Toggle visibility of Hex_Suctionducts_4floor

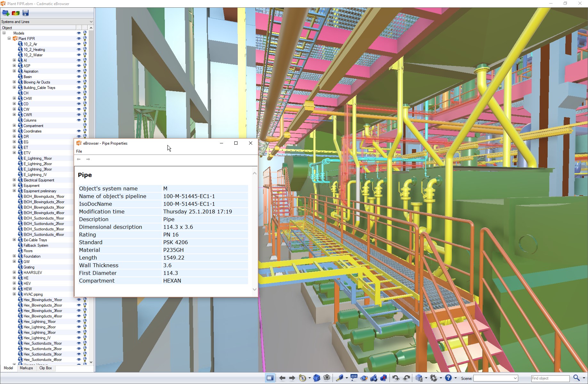coord(79,359)
